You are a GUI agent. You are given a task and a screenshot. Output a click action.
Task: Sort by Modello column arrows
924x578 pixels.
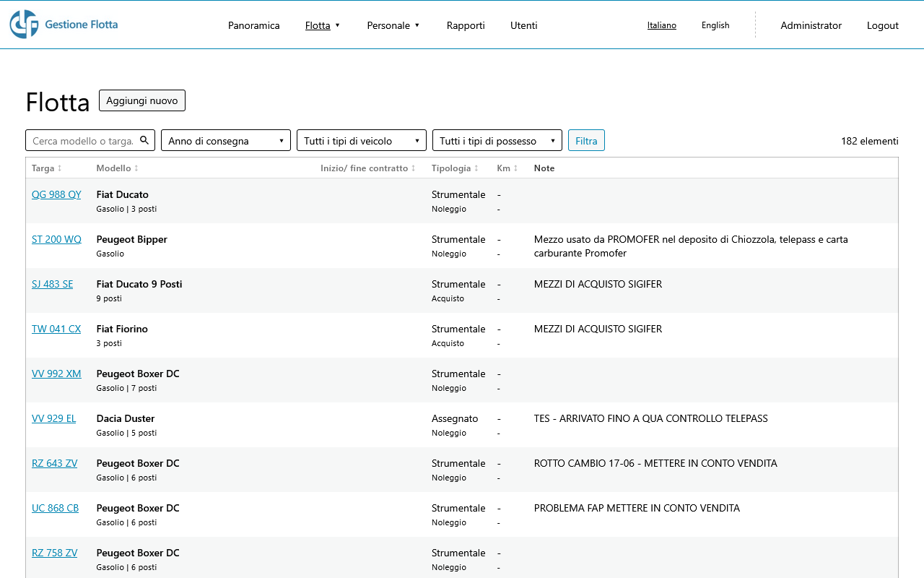[x=136, y=168]
